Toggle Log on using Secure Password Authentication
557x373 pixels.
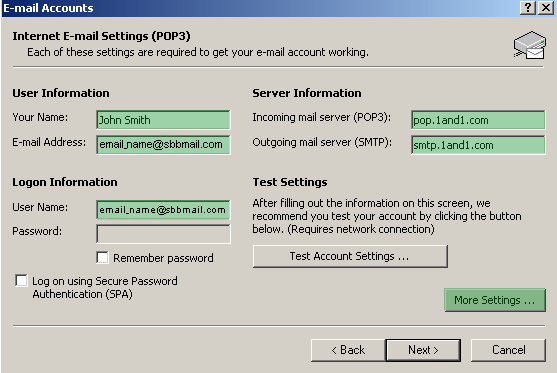pos(21,280)
